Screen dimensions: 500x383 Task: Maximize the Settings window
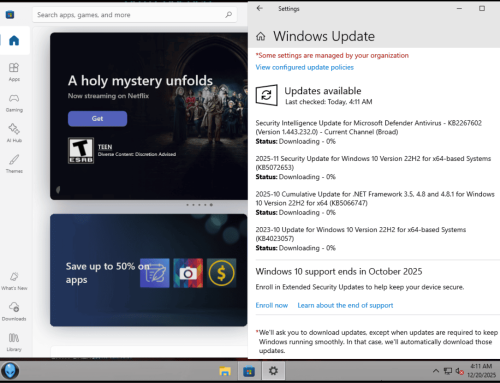(x=482, y=9)
